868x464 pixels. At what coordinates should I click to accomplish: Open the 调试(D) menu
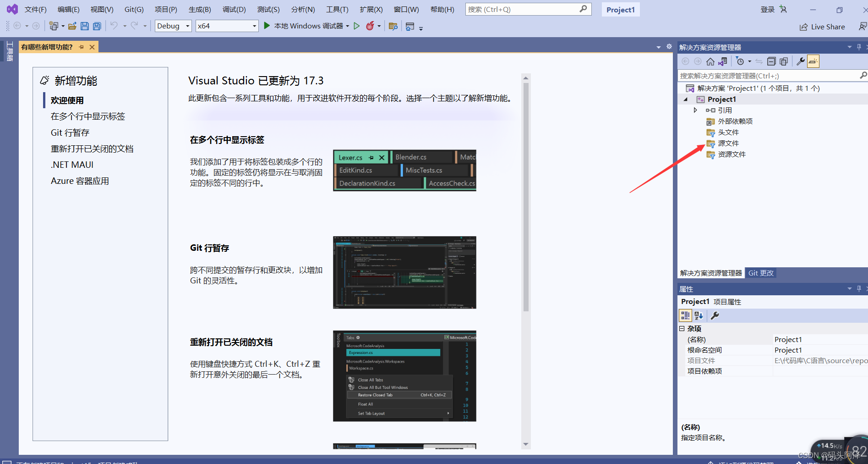click(x=234, y=9)
